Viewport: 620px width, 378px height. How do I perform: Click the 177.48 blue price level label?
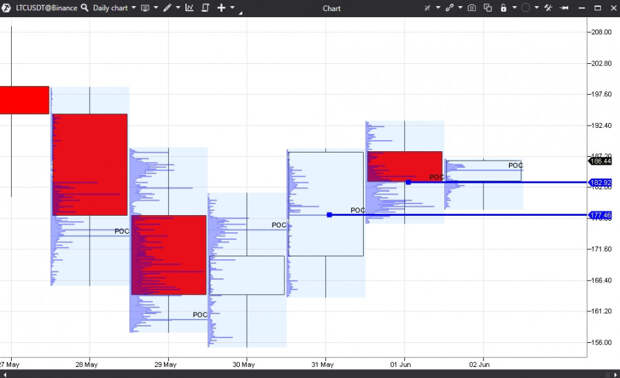click(x=600, y=215)
